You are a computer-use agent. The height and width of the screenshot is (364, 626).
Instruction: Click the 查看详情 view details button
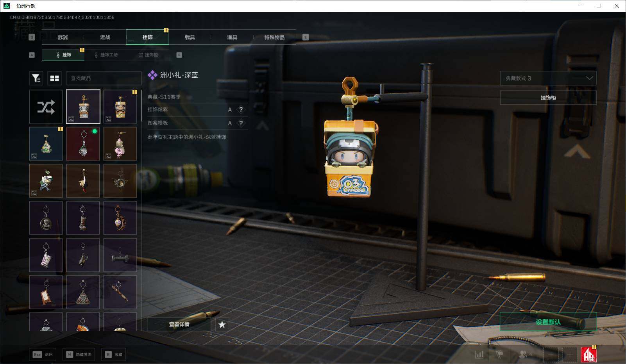pyautogui.click(x=179, y=325)
